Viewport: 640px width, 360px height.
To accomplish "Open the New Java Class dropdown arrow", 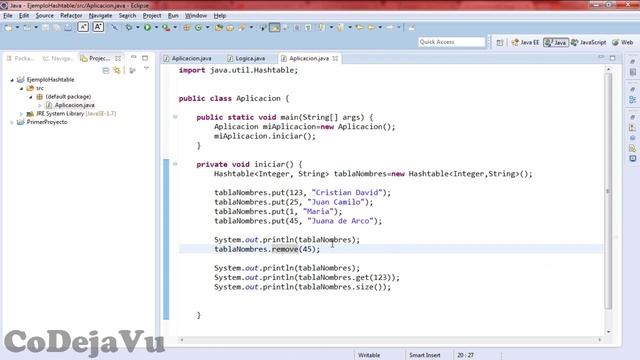I will (207, 27).
